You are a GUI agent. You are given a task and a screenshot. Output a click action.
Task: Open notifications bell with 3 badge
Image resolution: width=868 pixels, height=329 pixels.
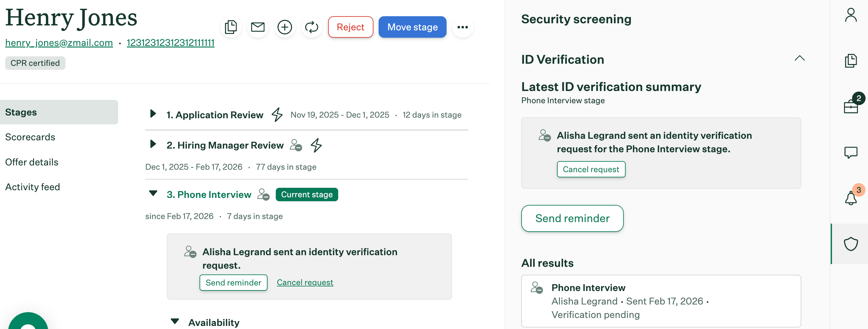coord(850,198)
